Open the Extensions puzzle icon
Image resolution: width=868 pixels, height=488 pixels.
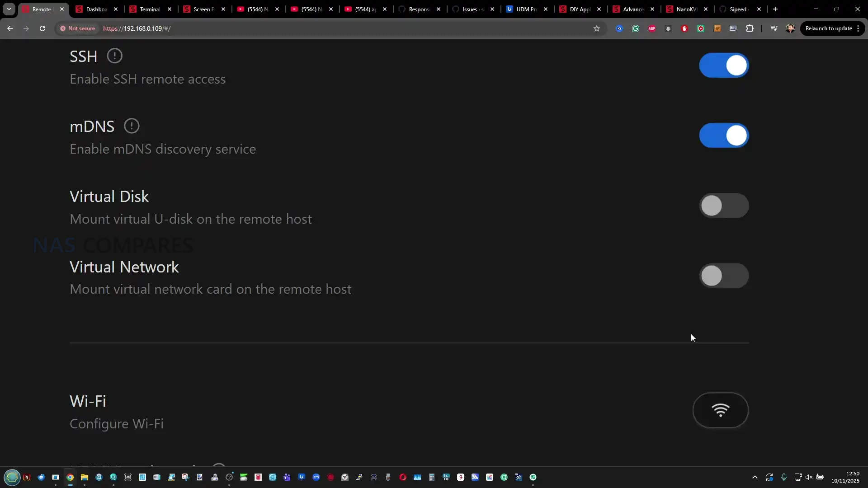point(750,28)
